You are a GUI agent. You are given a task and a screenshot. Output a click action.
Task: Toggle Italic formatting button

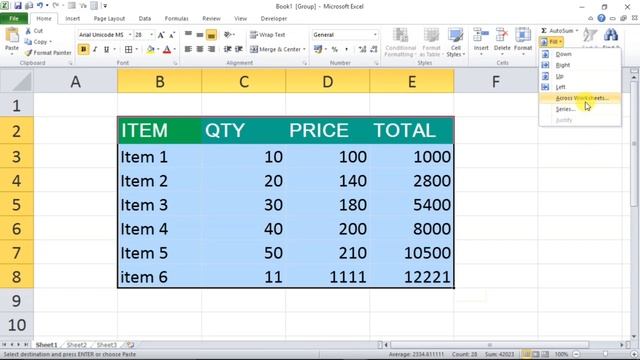95,49
